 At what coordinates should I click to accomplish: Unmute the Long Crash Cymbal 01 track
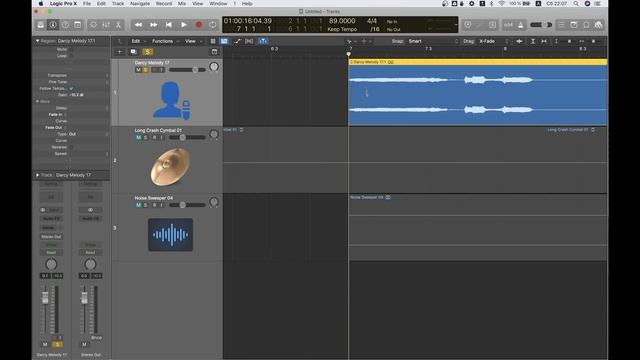138,138
